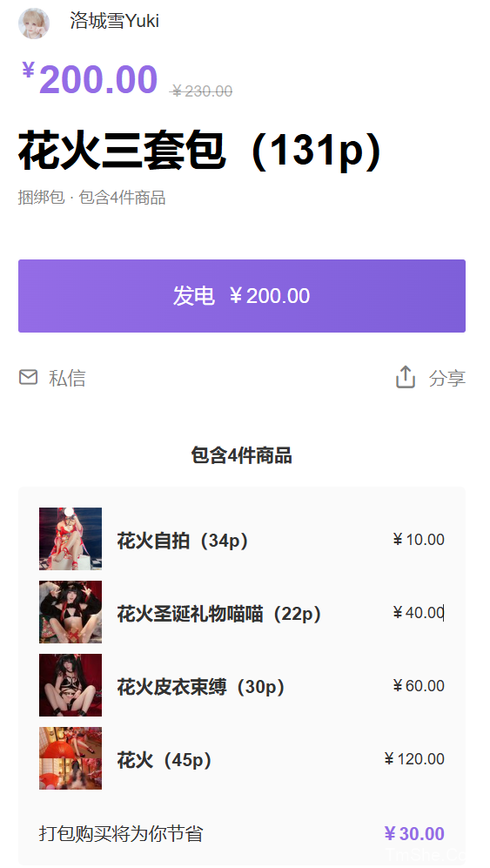Select the 分享 share label
The image size is (490, 868).
pos(447,378)
